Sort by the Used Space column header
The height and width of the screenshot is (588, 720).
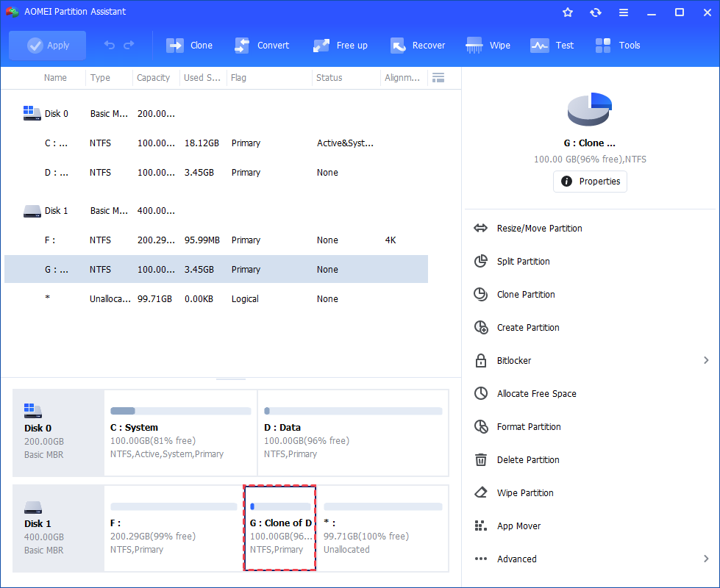(202, 78)
